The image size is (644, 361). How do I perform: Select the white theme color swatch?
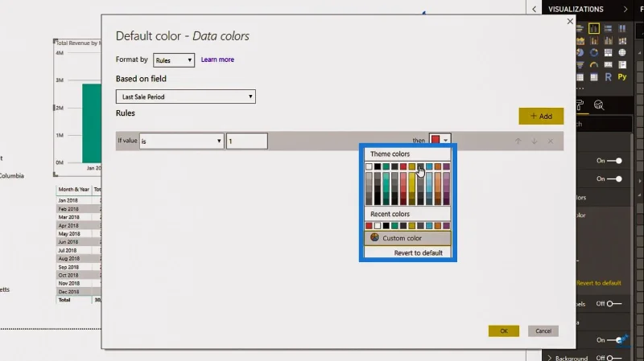point(369,166)
